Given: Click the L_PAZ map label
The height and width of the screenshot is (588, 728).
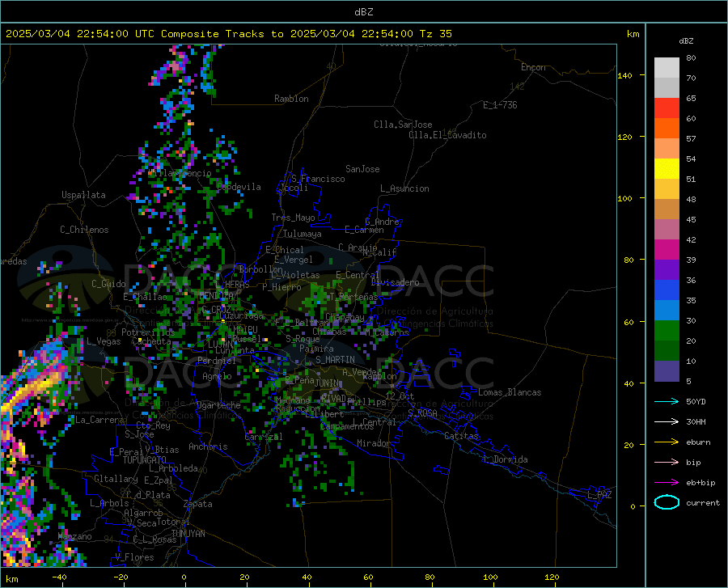Looking at the screenshot, I should coord(599,495).
